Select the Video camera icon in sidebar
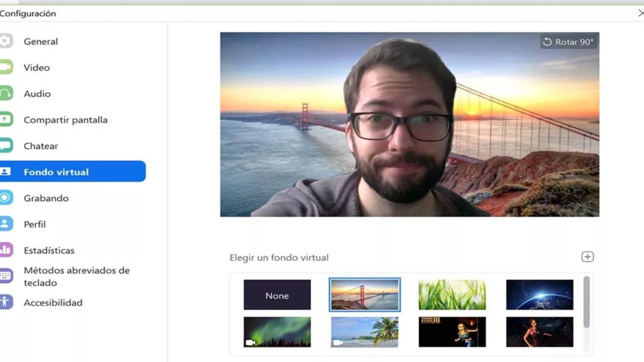The image size is (644, 362). tap(5, 67)
